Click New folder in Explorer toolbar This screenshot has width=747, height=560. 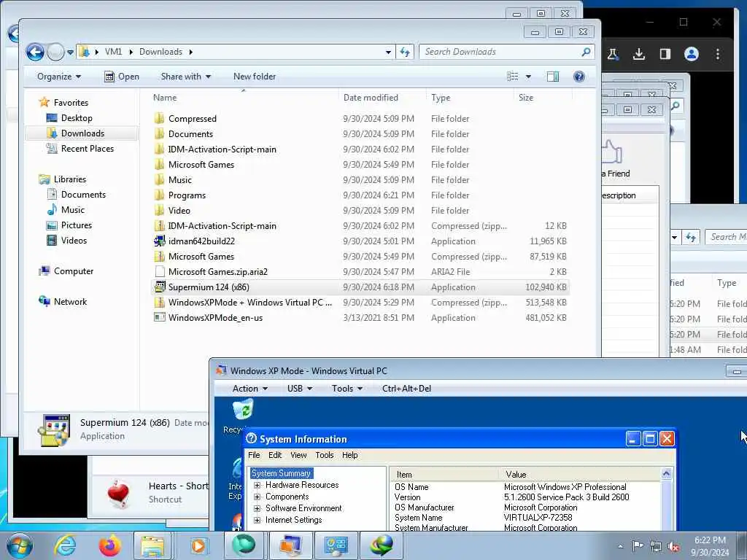[255, 77]
